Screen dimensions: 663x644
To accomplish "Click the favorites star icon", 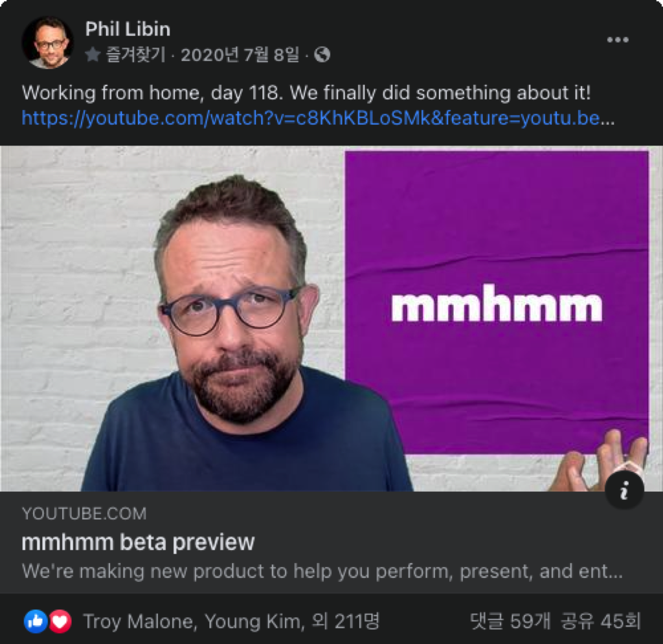I will coord(93,54).
